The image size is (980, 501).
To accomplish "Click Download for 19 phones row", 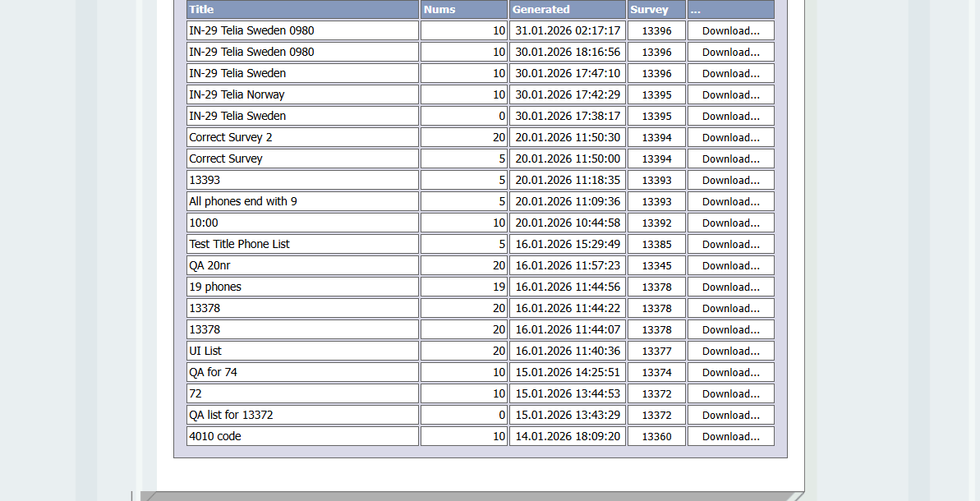I will coord(730,287).
